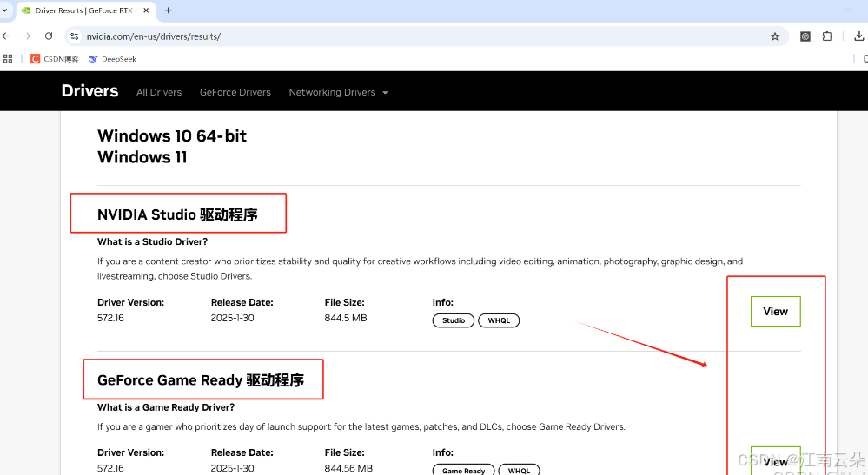
Task: Open site info icon in address bar
Action: pos(75,36)
